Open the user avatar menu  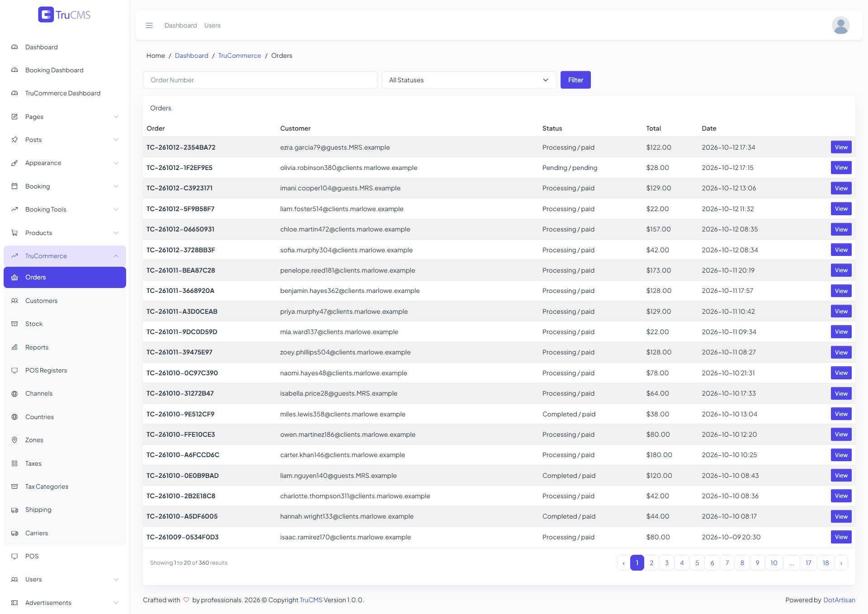click(840, 25)
